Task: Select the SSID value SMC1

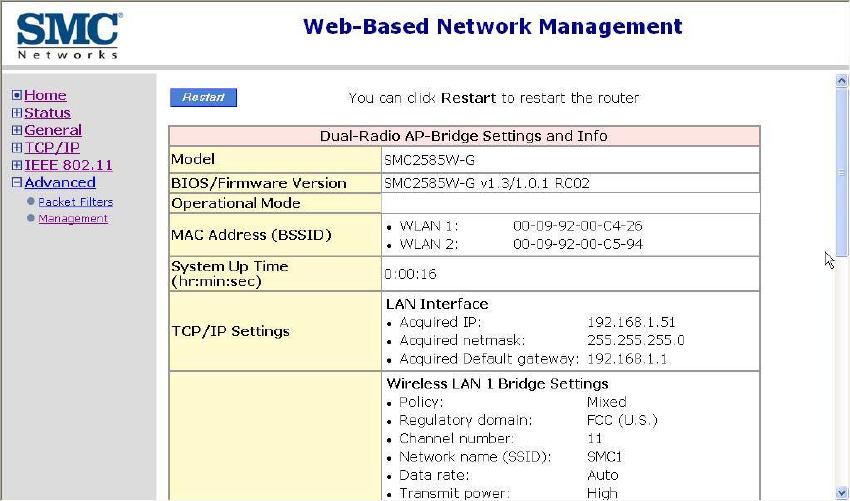Action: pyautogui.click(x=604, y=457)
